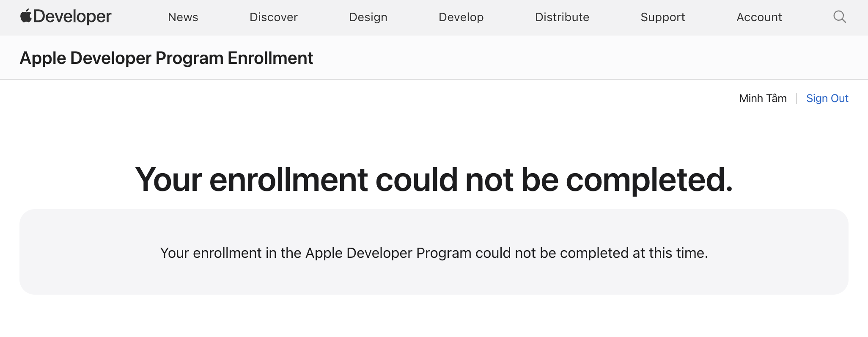Click "at this time." in the gray message box
Image resolution: width=868 pixels, height=337 pixels.
pyautogui.click(x=670, y=253)
